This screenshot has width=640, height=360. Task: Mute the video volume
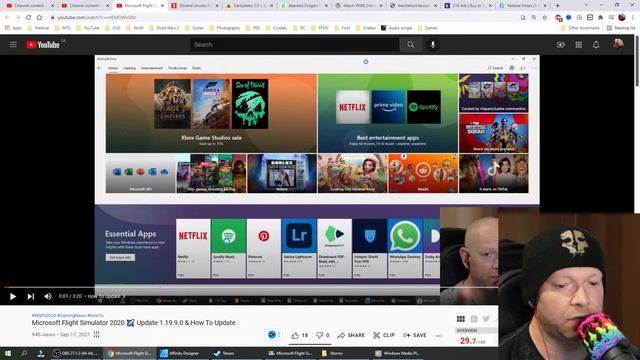tap(48, 296)
